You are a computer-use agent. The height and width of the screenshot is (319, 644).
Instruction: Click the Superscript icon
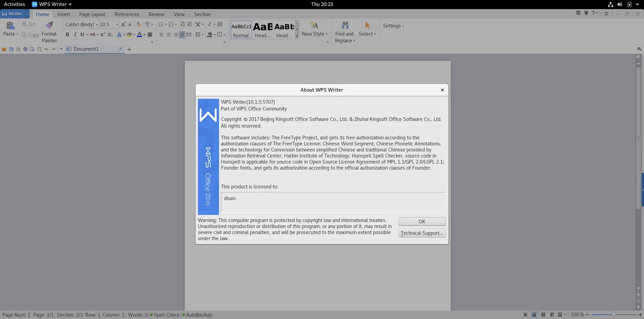click(103, 35)
